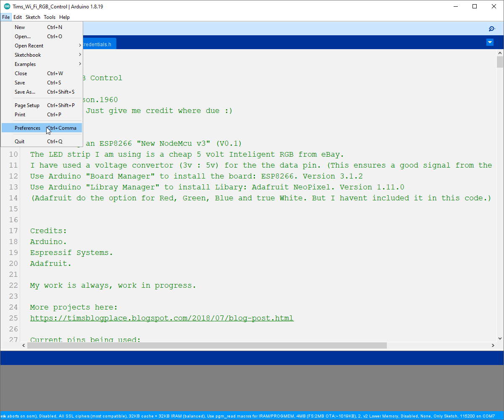The image size is (504, 420).
Task: Switch to the credentials.h tab
Action: 99,44
